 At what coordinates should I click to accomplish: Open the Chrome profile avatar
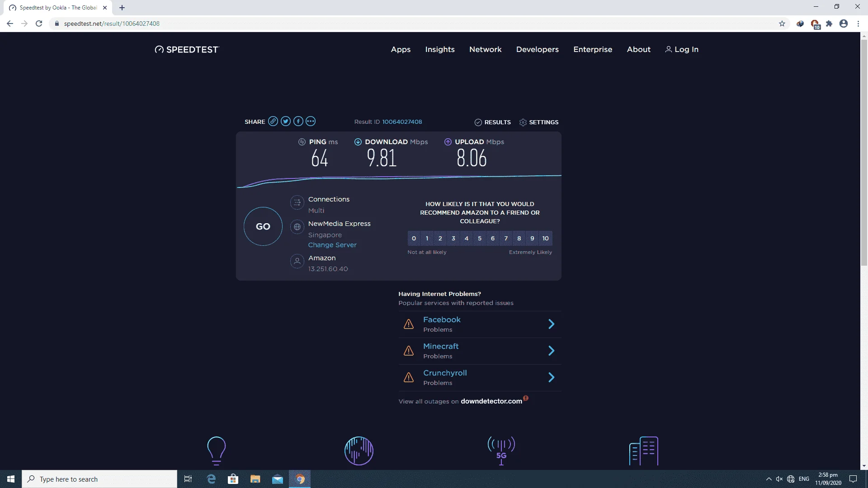point(844,23)
